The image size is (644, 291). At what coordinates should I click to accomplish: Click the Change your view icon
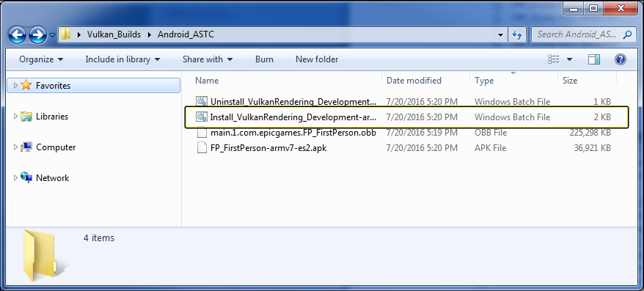click(554, 59)
